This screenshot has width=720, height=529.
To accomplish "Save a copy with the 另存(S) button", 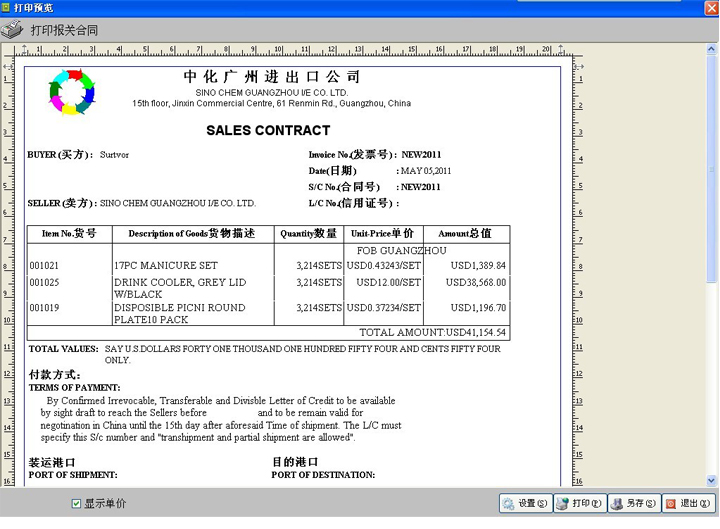I will pos(634,503).
